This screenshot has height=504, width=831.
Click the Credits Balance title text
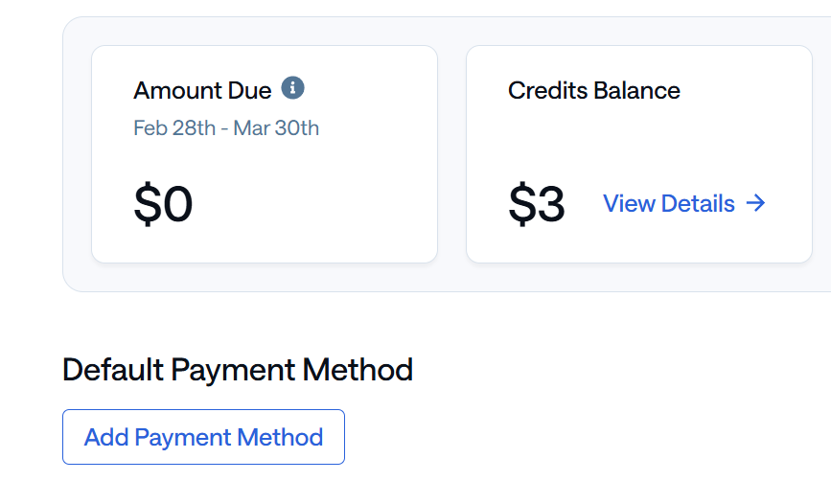tap(594, 91)
